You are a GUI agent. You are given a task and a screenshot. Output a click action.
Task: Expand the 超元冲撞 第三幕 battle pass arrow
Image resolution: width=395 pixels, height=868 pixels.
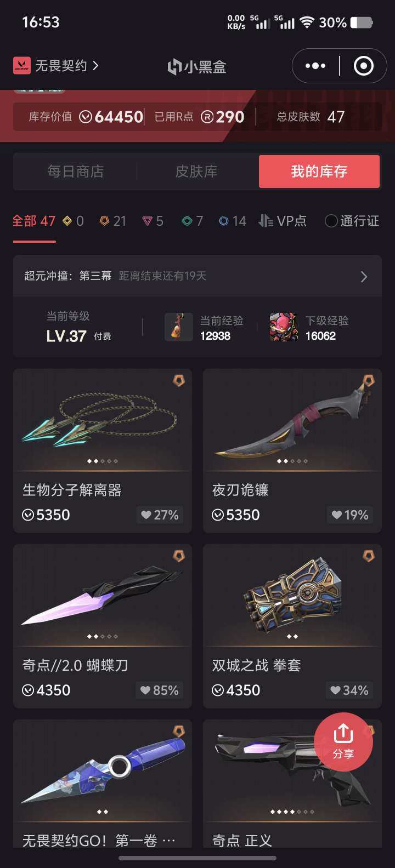point(364,277)
